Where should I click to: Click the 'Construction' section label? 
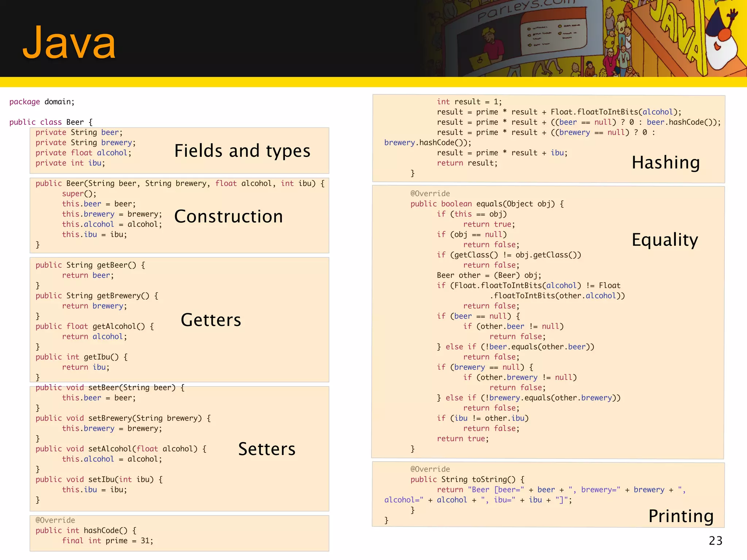pos(229,217)
